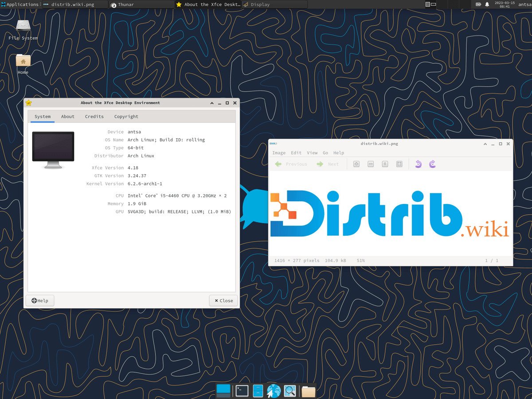Click Close button in About Xfce dialog
Image resolution: width=532 pixels, height=399 pixels.
(223, 301)
